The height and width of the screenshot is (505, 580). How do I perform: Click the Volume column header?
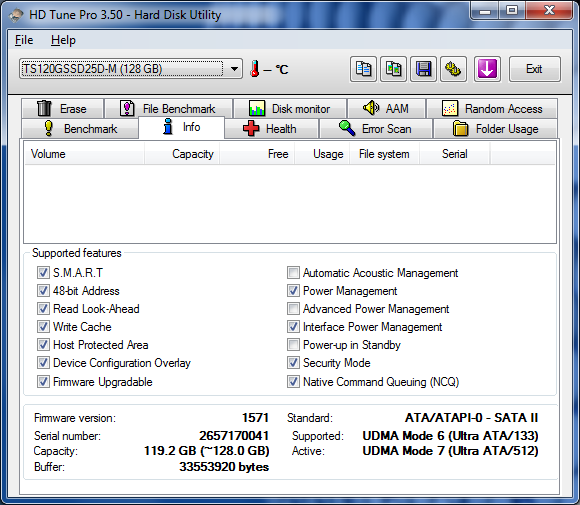pos(84,154)
